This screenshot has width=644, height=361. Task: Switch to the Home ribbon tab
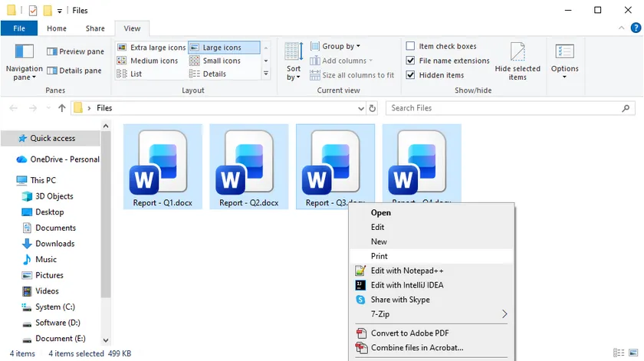pyautogui.click(x=57, y=28)
